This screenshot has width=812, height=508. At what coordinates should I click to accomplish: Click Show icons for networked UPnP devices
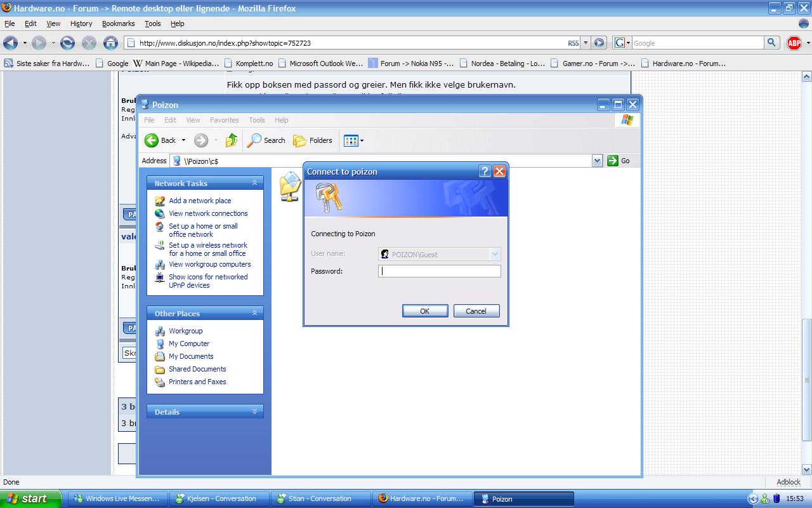click(x=208, y=281)
